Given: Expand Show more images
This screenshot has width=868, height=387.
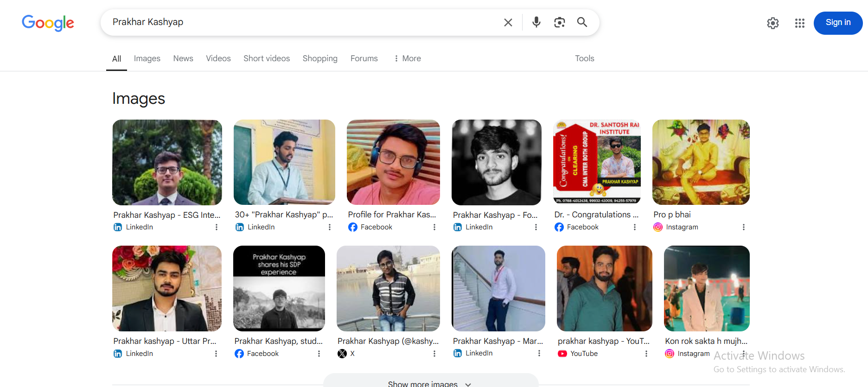Looking at the screenshot, I should pyautogui.click(x=429, y=383).
